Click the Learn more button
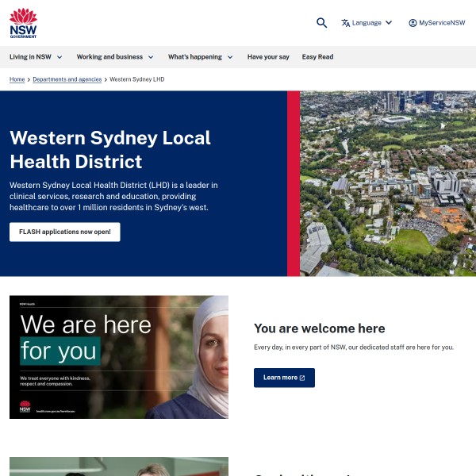This screenshot has width=476, height=476. (284, 378)
